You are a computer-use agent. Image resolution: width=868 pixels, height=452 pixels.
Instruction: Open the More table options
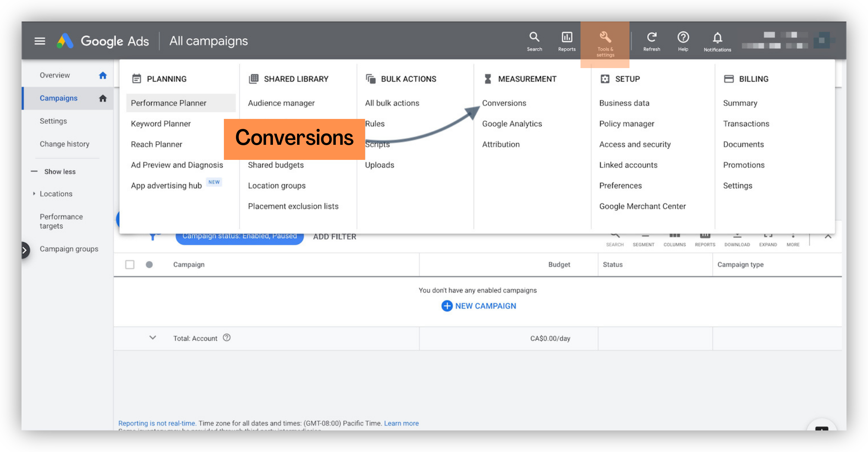click(x=793, y=240)
